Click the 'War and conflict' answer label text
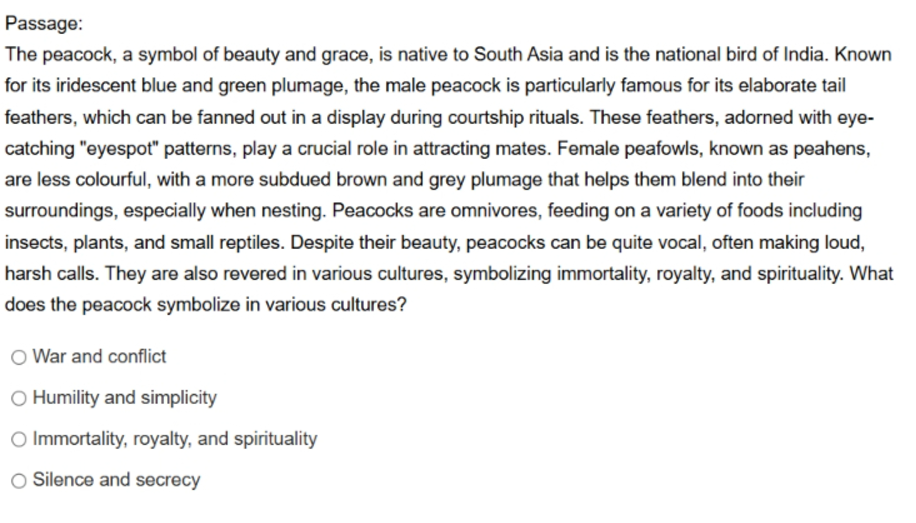The image size is (916, 523). [99, 356]
